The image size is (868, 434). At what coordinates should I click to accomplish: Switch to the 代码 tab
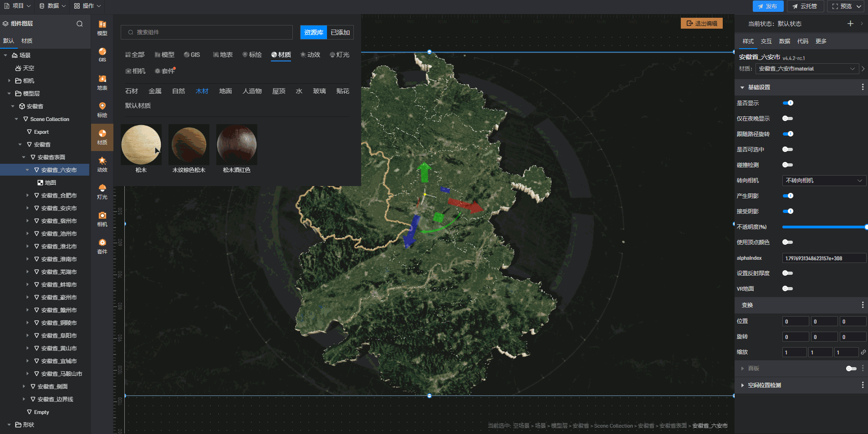[x=802, y=41]
